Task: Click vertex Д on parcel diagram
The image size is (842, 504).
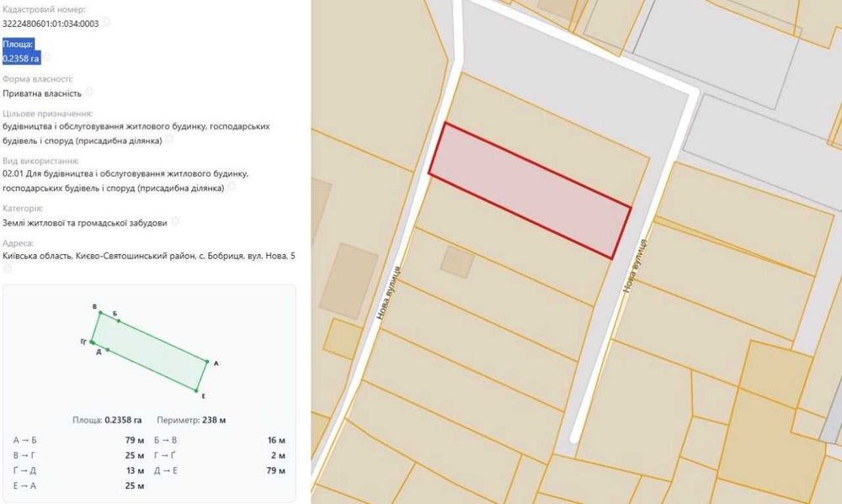Action: 108,349
